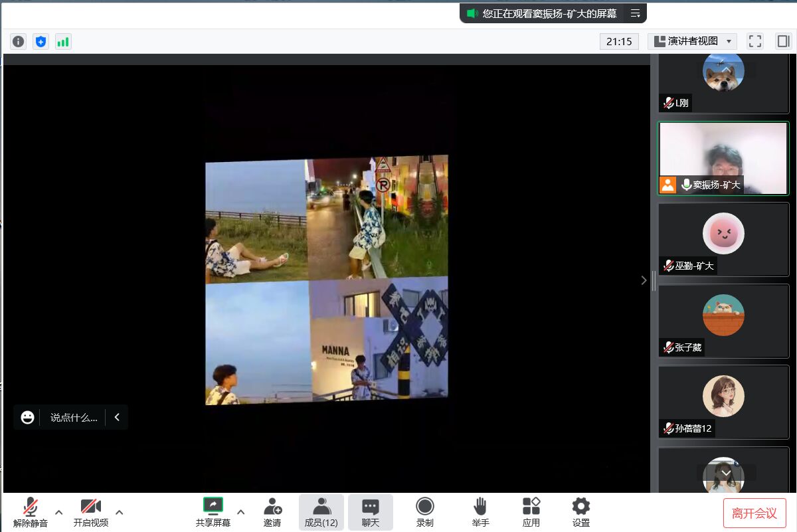Open the 应用 apps icon

point(531,512)
